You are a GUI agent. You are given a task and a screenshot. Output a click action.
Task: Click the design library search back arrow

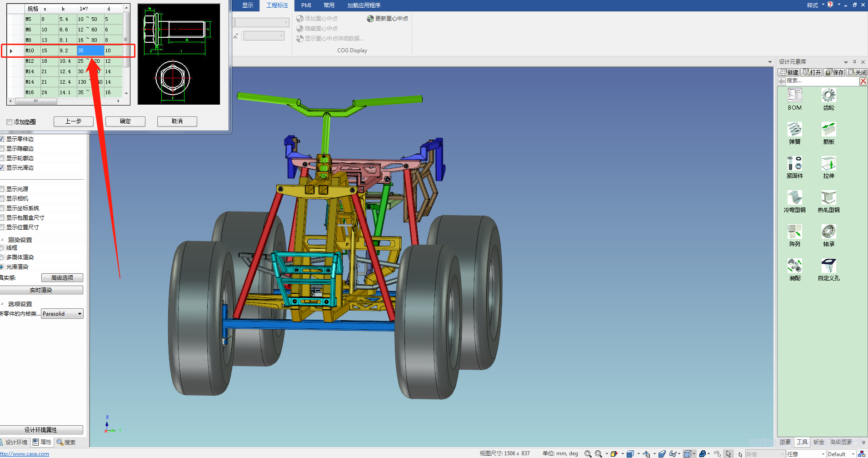pos(781,81)
